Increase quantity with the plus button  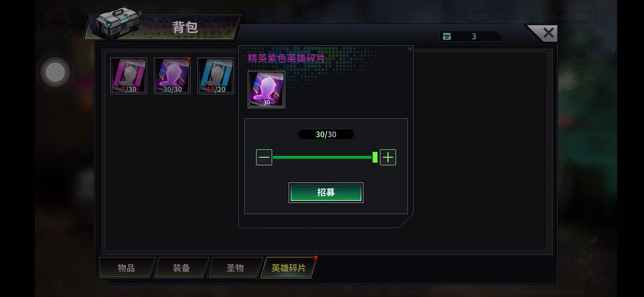tap(388, 157)
